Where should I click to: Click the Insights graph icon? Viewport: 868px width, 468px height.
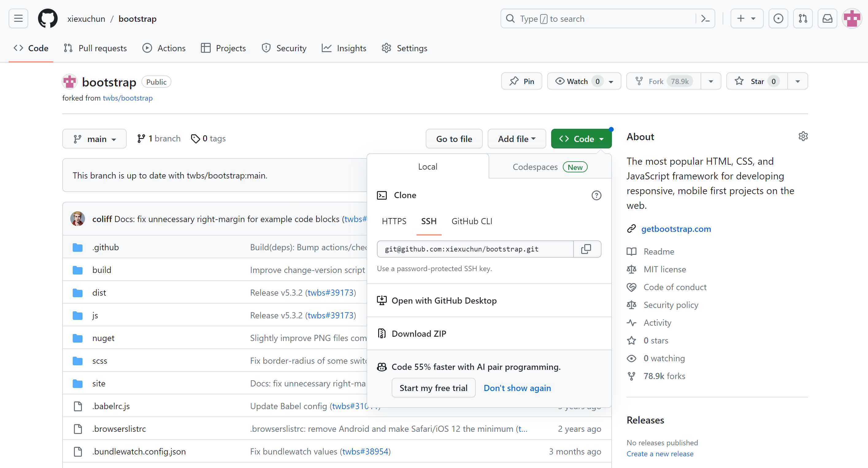point(327,48)
